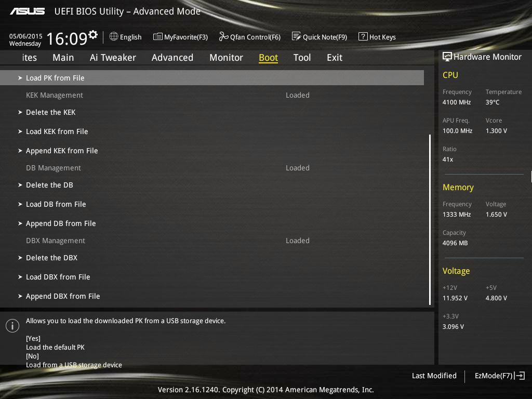Screen dimensions: 532x399
Task: Expand arrow beside Load DBX from File
Action: [x=20, y=277]
